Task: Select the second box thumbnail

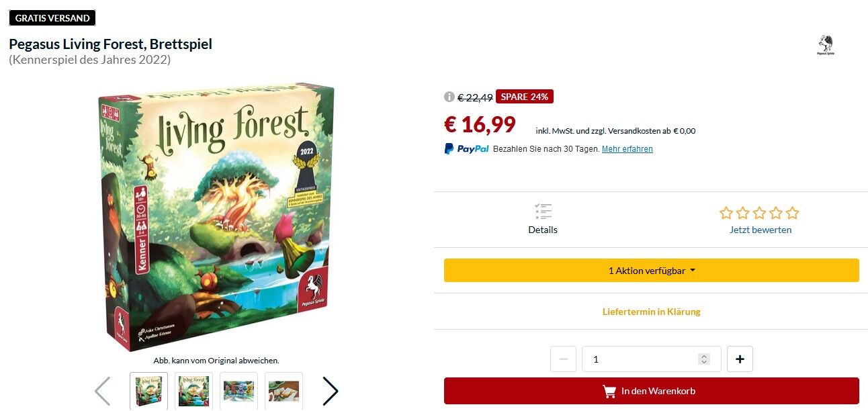Action: click(x=193, y=391)
